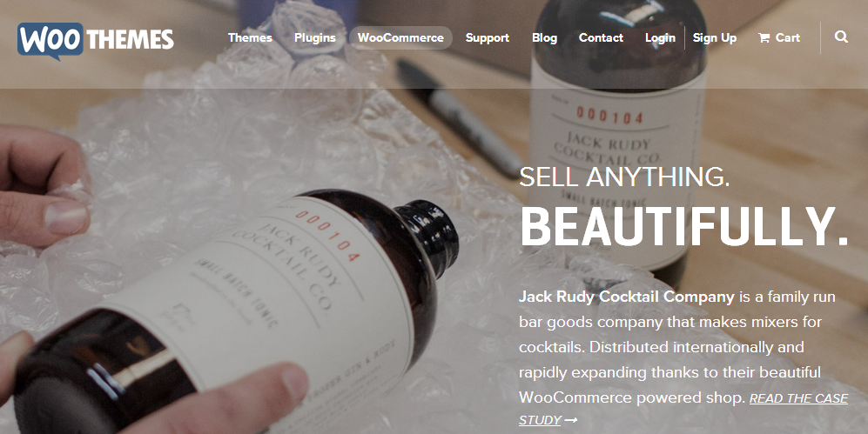This screenshot has height=434, width=868.
Task: Click the Login link
Action: tap(661, 37)
